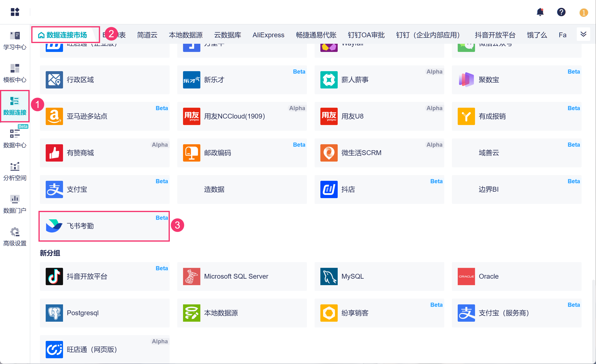
Task: Click the 亚马逊多站点 connector
Action: click(104, 116)
